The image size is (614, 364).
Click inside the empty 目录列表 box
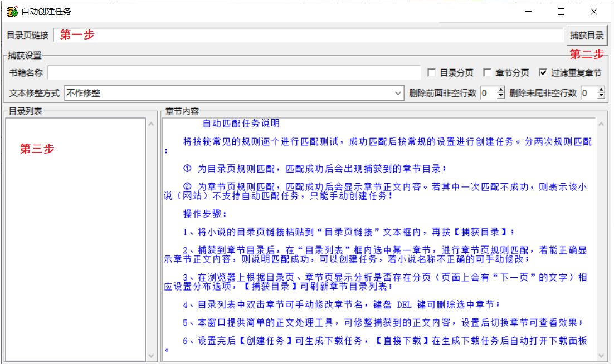76,239
